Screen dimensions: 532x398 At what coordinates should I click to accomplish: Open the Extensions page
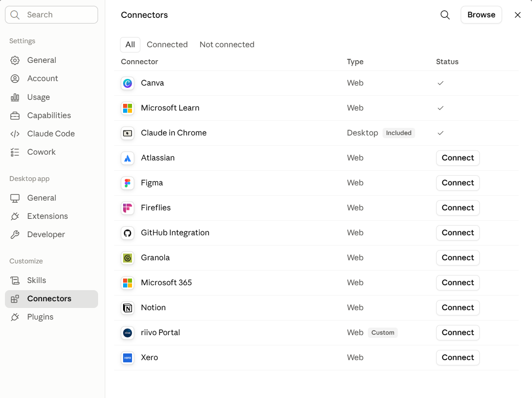tap(52, 216)
